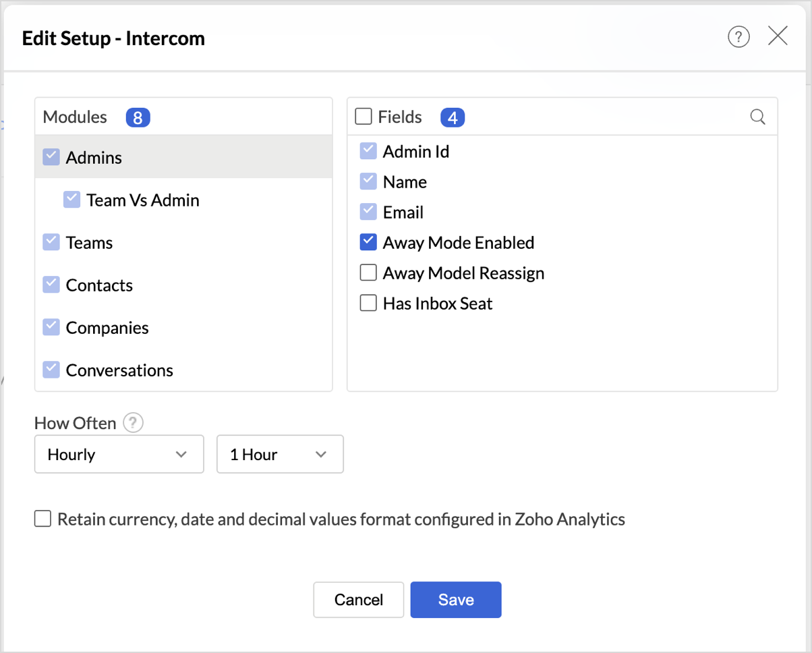Click the How Often help icon
Image resolution: width=812 pixels, height=653 pixels.
134,423
